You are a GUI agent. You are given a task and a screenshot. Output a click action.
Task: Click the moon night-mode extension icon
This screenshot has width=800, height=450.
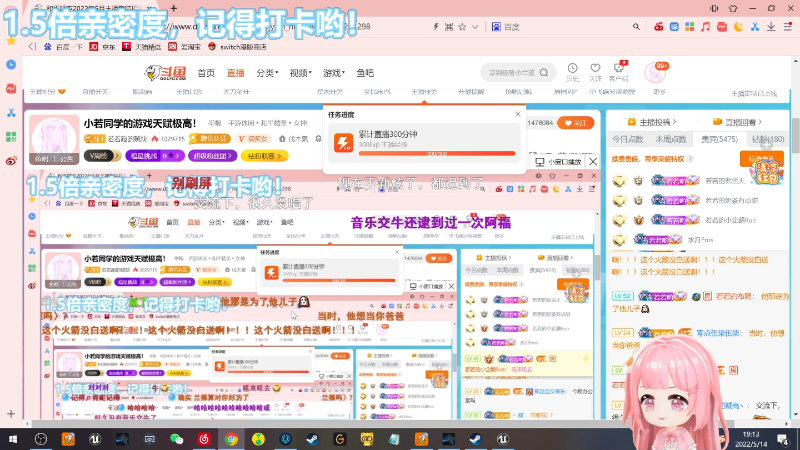[738, 27]
